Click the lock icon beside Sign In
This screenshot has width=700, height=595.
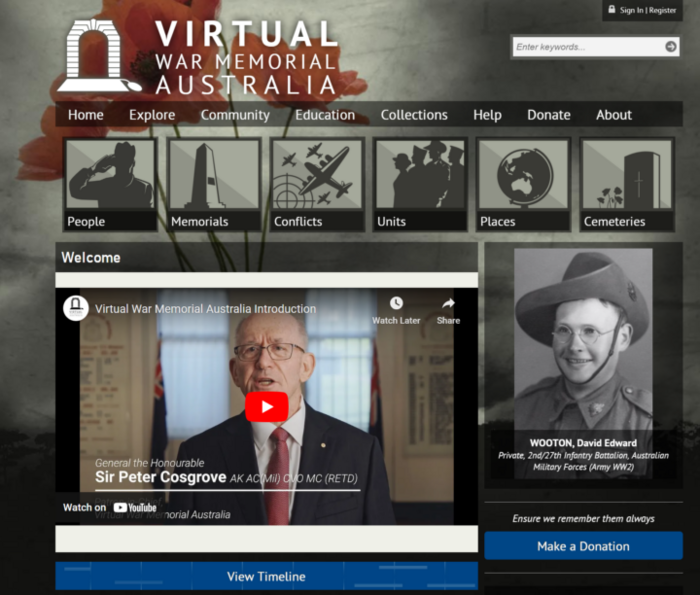point(612,9)
